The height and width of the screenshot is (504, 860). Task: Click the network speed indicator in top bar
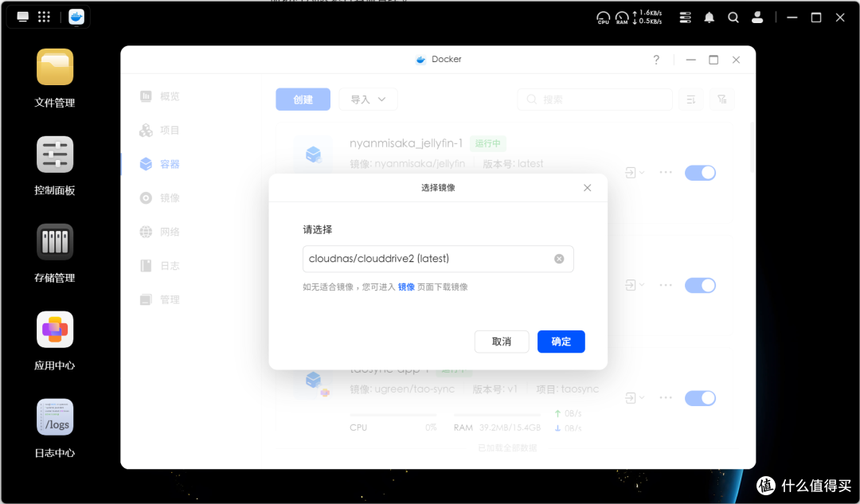coord(647,17)
